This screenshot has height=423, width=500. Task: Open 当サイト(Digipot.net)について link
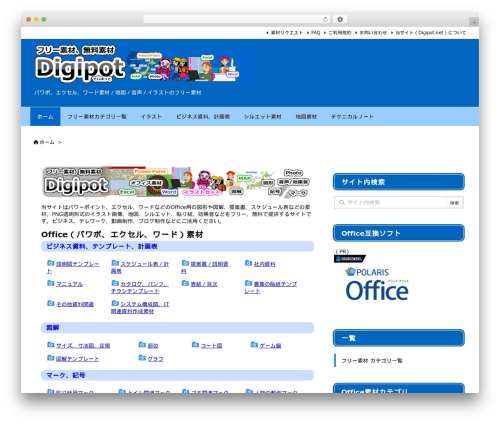point(431,33)
